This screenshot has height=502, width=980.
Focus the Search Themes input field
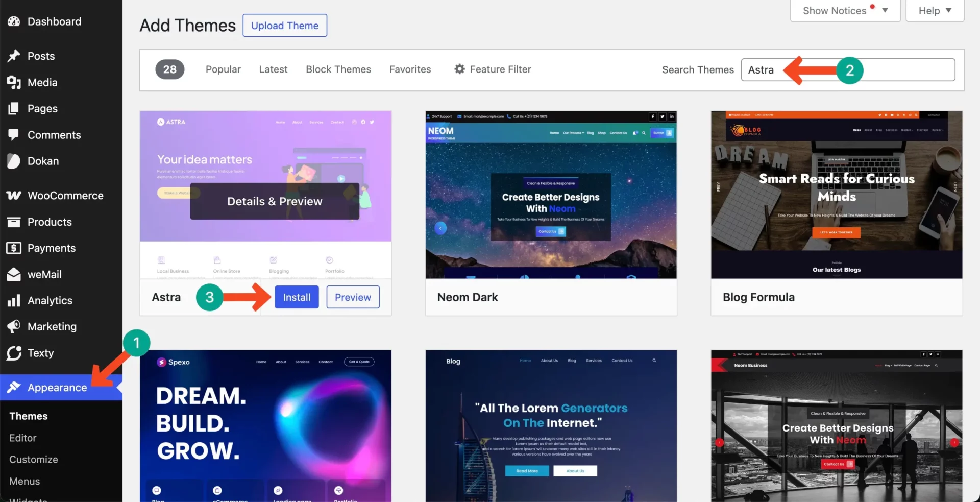[x=848, y=69]
